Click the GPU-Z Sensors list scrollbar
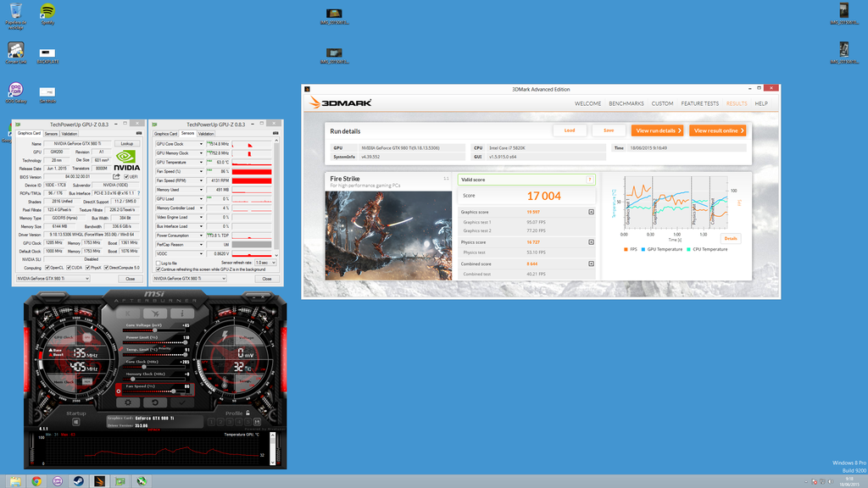Viewport: 868px width, 488px height. pos(277,197)
